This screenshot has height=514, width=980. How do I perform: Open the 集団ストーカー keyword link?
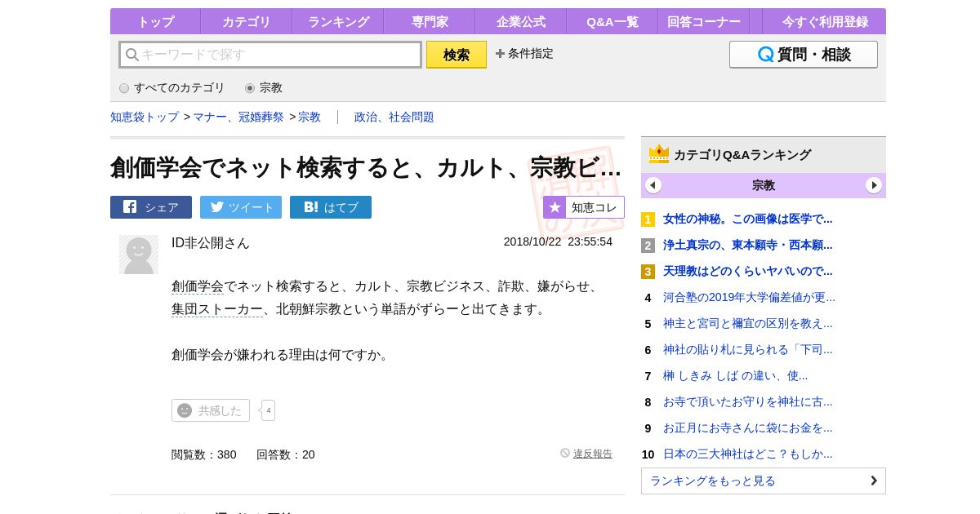point(217,309)
